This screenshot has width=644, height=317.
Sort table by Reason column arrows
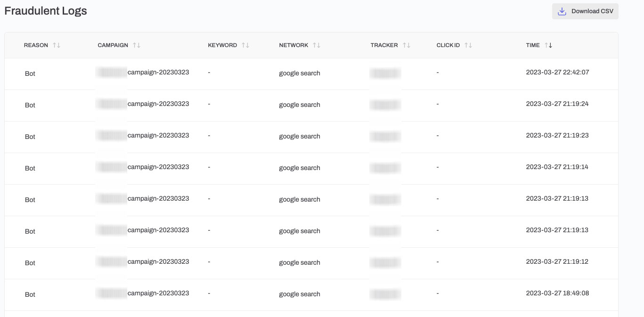(57, 45)
